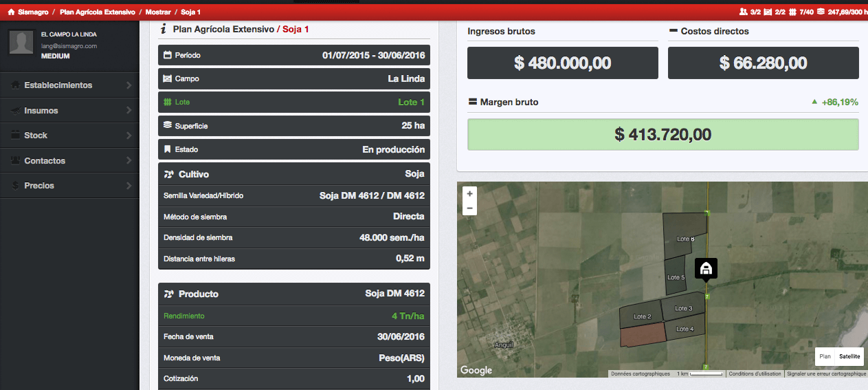Open Establecimientos in the sidebar
This screenshot has width=868, height=390.
click(x=69, y=85)
